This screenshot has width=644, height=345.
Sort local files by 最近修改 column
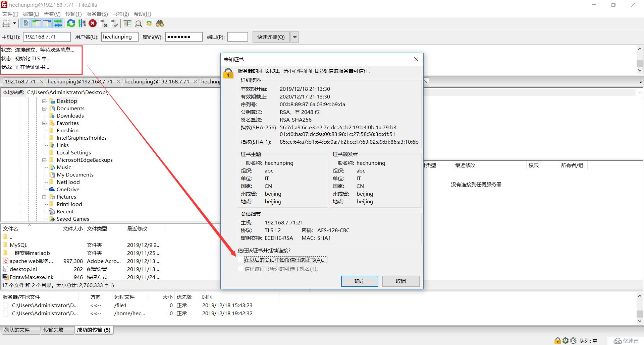pyautogui.click(x=145, y=229)
